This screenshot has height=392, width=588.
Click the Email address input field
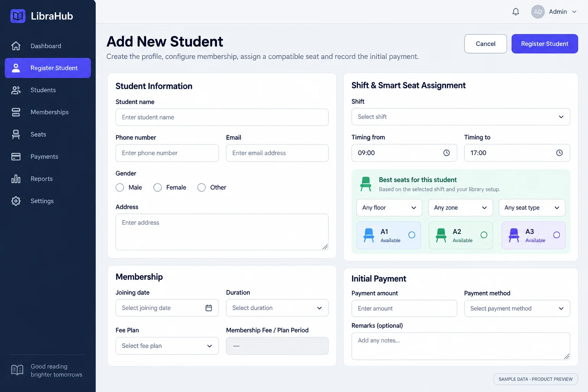point(277,153)
